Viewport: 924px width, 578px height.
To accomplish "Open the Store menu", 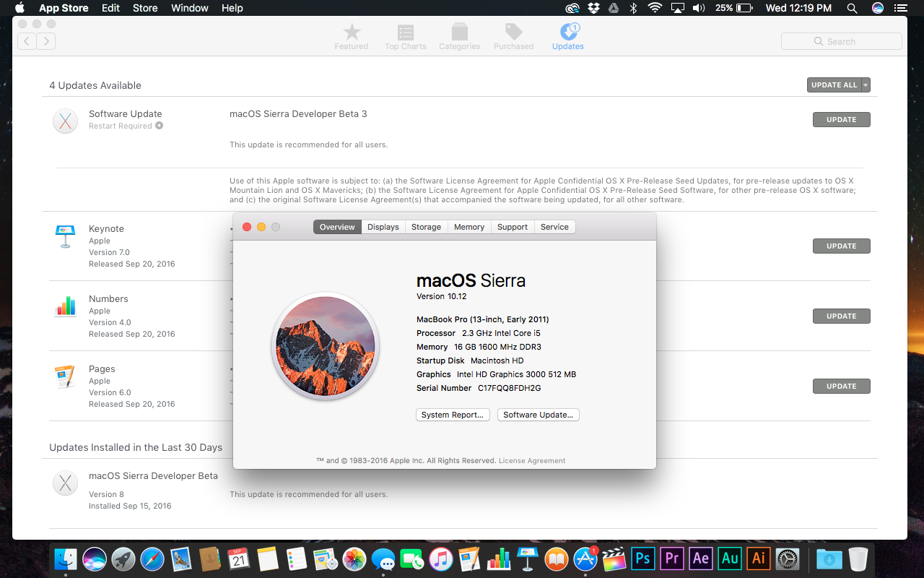I will (x=145, y=8).
